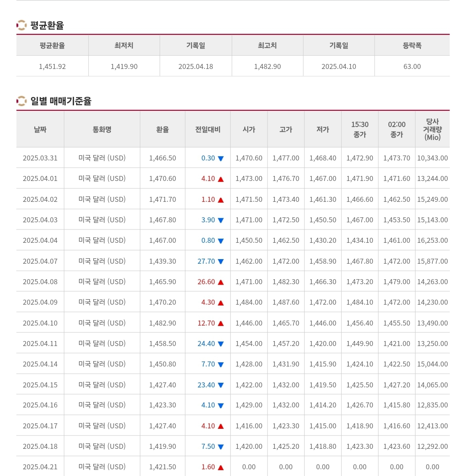Select the date cell 2025.04.21
Image resolution: width=457 pixels, height=476 pixels.
point(40,467)
